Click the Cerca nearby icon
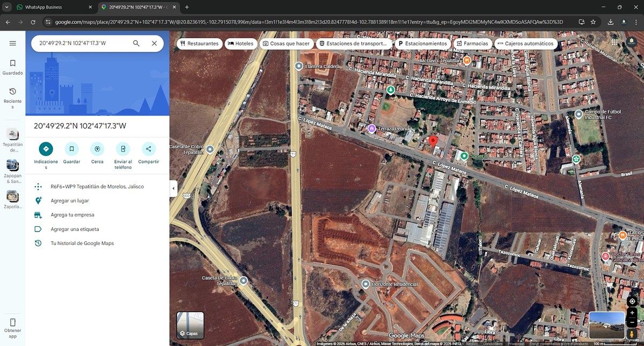 click(x=97, y=149)
